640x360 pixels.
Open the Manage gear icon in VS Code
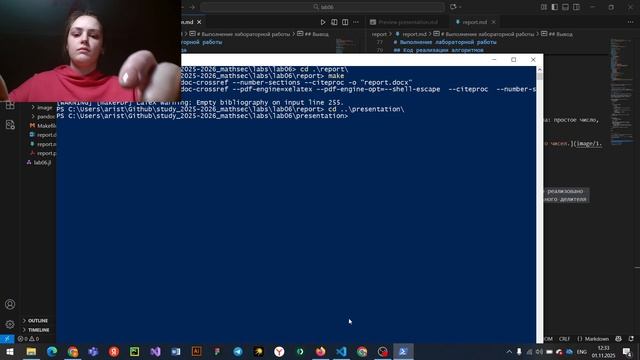[10, 324]
